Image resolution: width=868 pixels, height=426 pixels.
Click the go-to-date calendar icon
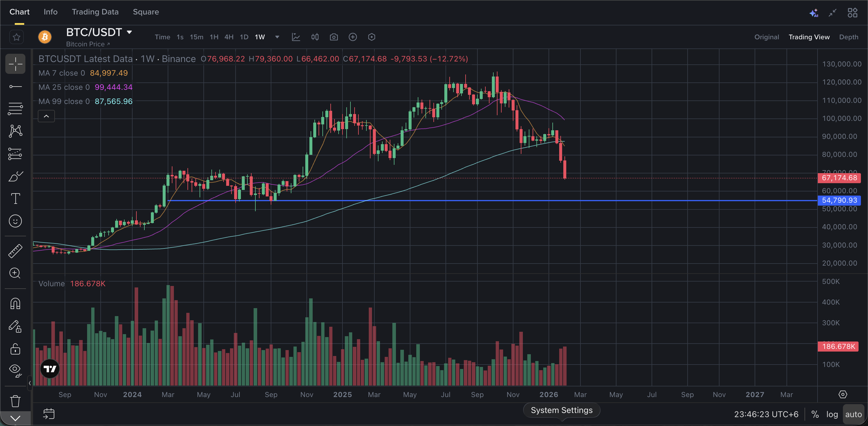pyautogui.click(x=49, y=414)
